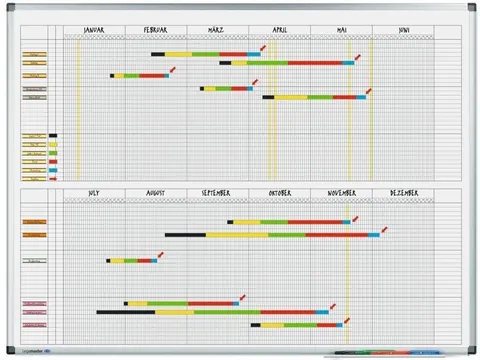Click the MÄRZ month header
480x360 pixels.
[216, 30]
